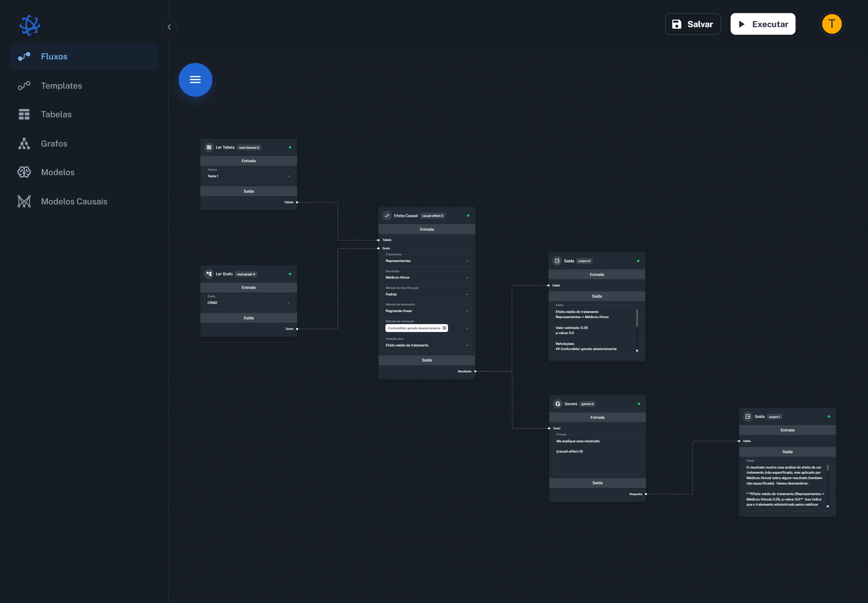The image size is (868, 603).
Task: Click the causal-effect-0 tag
Action: pos(432,216)
